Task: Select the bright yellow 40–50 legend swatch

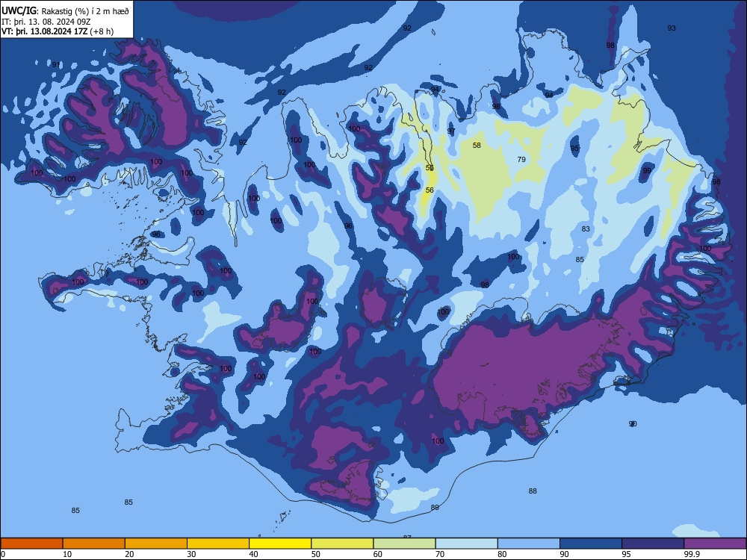Action: click(280, 544)
